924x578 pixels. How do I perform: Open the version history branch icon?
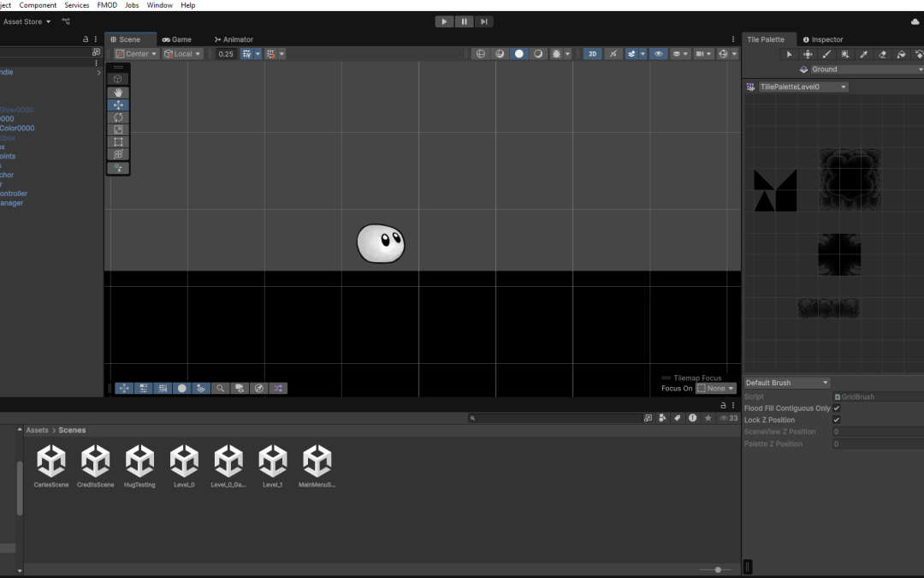[66, 21]
